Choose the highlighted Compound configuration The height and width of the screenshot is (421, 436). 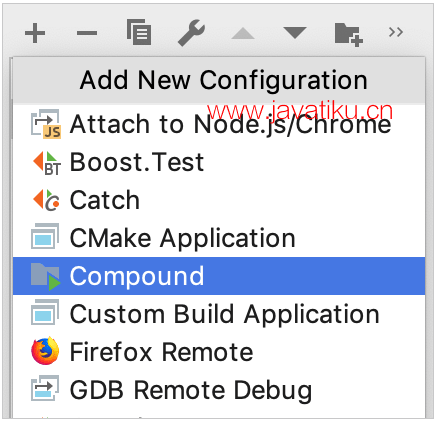(x=219, y=276)
